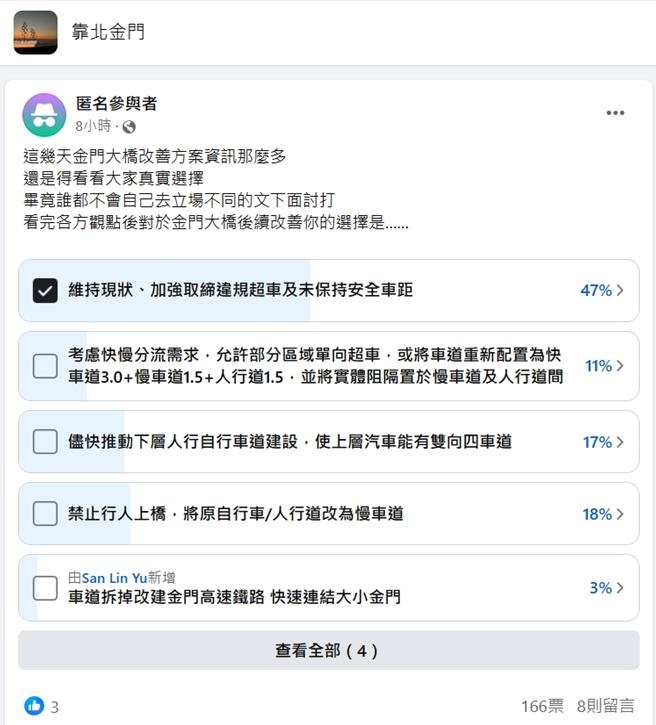
Task: Select the 禁止行人上橋 poll checkbox
Action: click(x=45, y=513)
